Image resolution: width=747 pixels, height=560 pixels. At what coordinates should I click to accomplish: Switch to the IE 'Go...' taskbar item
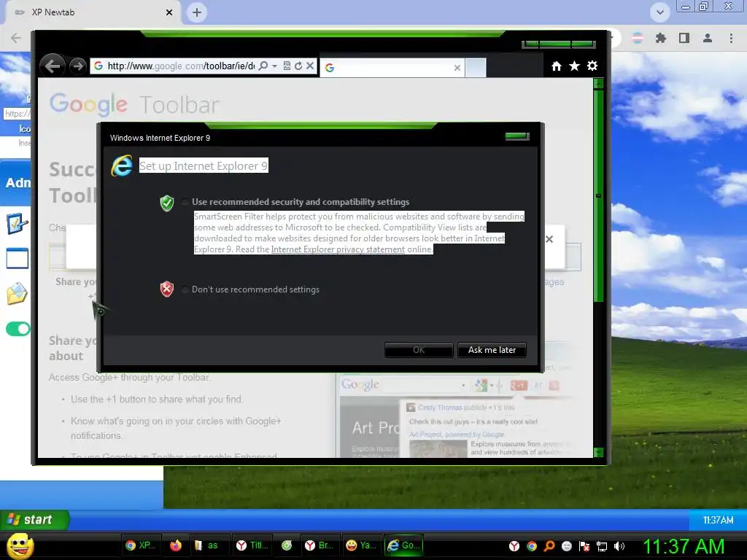[x=403, y=545]
